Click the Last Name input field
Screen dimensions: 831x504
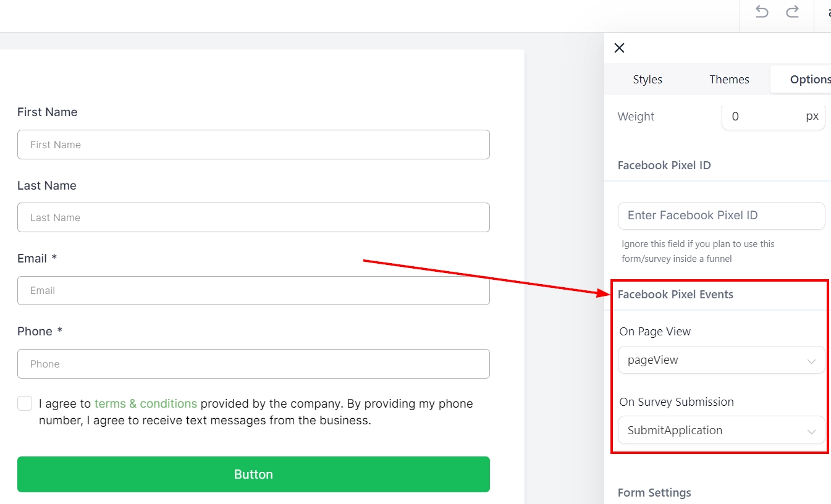253,217
